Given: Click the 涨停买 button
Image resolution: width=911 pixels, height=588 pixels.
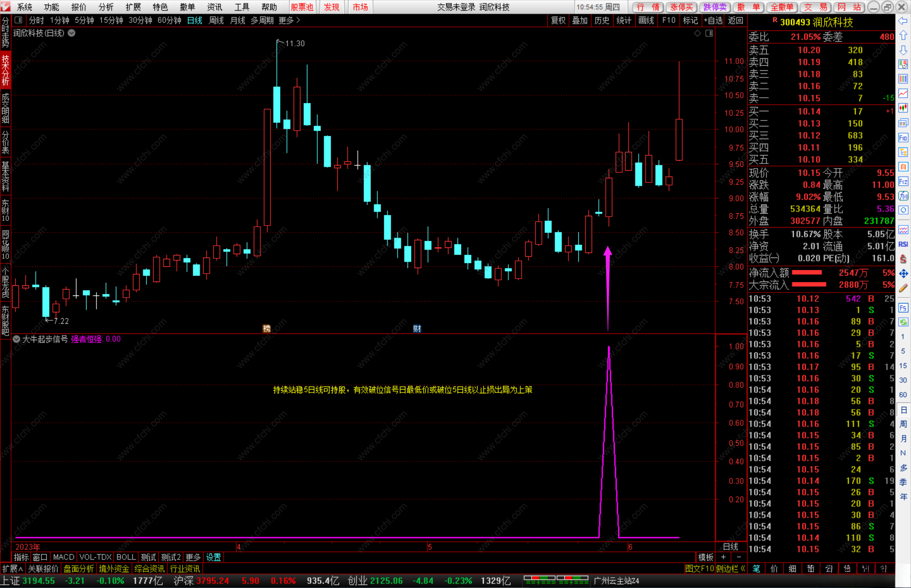Looking at the screenshot, I should coord(681,7).
